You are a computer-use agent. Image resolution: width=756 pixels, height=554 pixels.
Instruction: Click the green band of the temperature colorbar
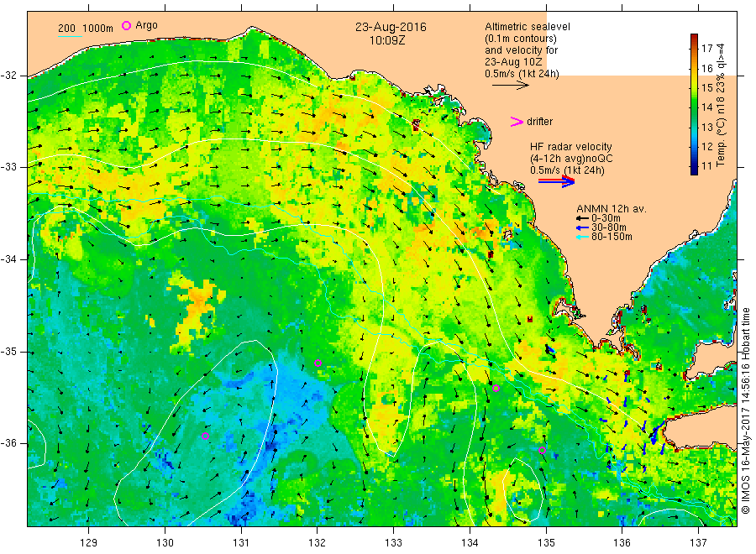point(695,107)
